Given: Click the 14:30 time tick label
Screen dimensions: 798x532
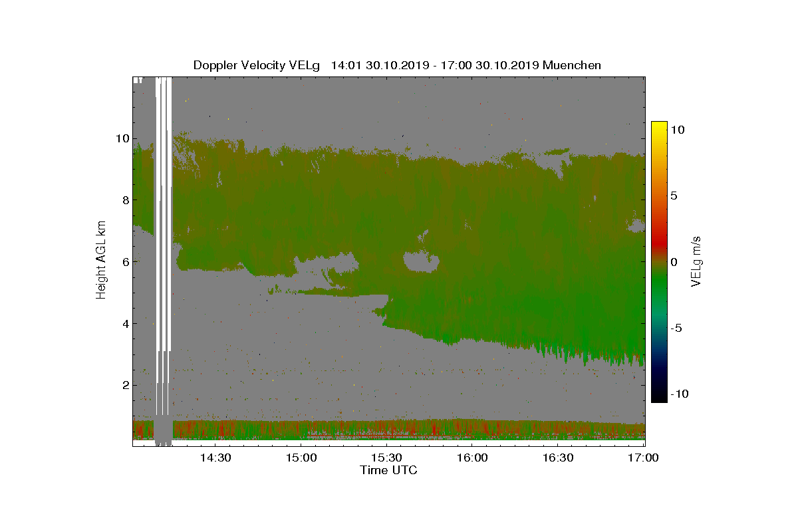Looking at the screenshot, I should point(215,458).
